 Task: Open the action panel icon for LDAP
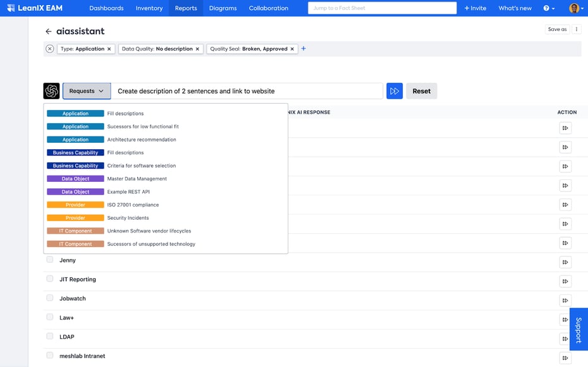[x=565, y=339]
